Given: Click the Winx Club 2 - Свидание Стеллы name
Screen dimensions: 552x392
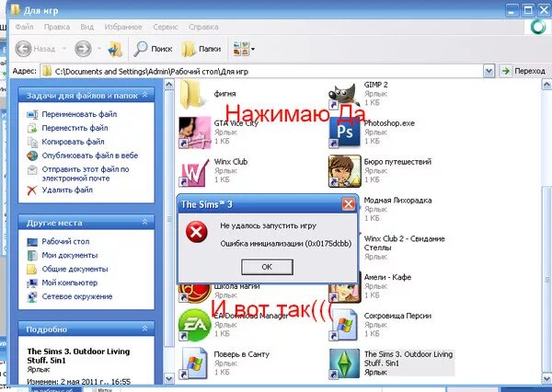Looking at the screenshot, I should point(404,243).
